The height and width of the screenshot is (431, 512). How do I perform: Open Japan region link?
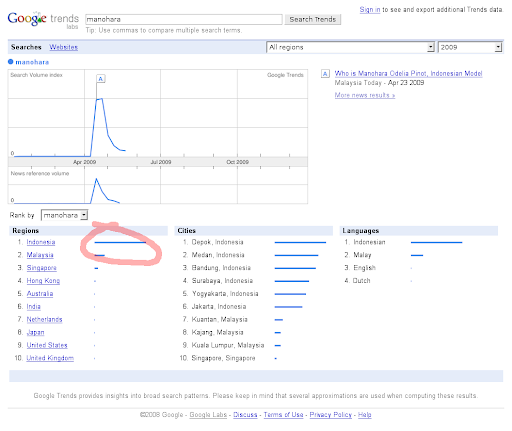35,332
